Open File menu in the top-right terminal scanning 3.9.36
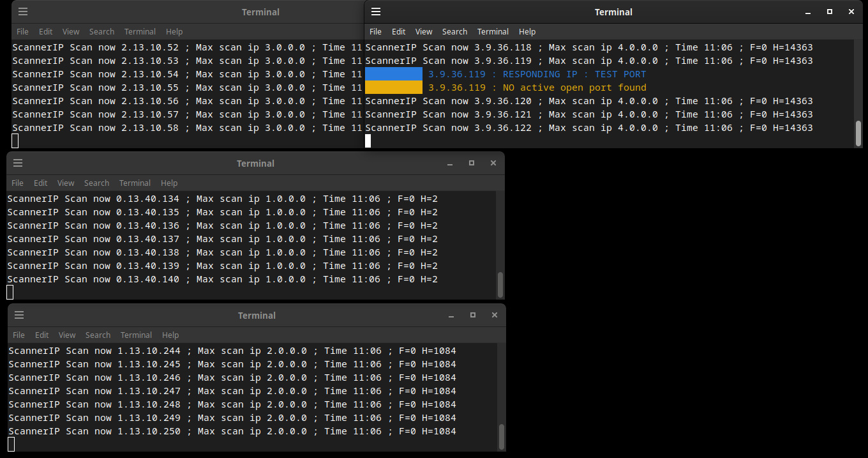Screen dimensions: 868x458 tap(375, 31)
